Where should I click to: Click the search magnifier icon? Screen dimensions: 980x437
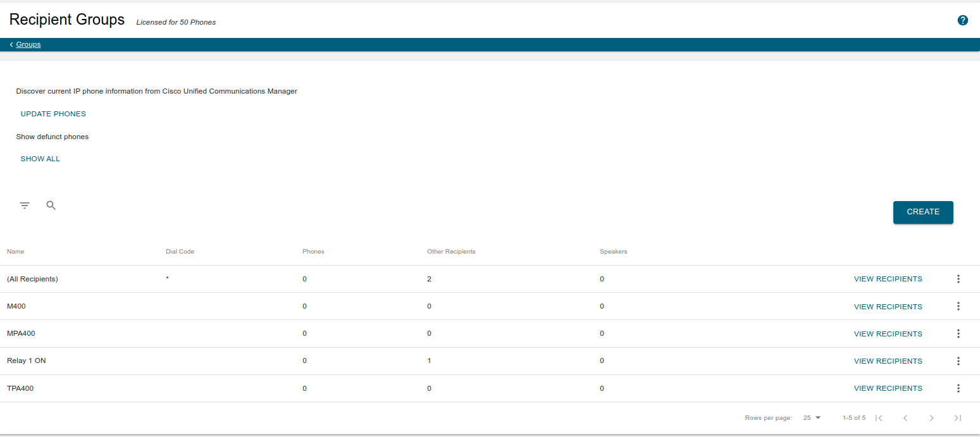[51, 206]
